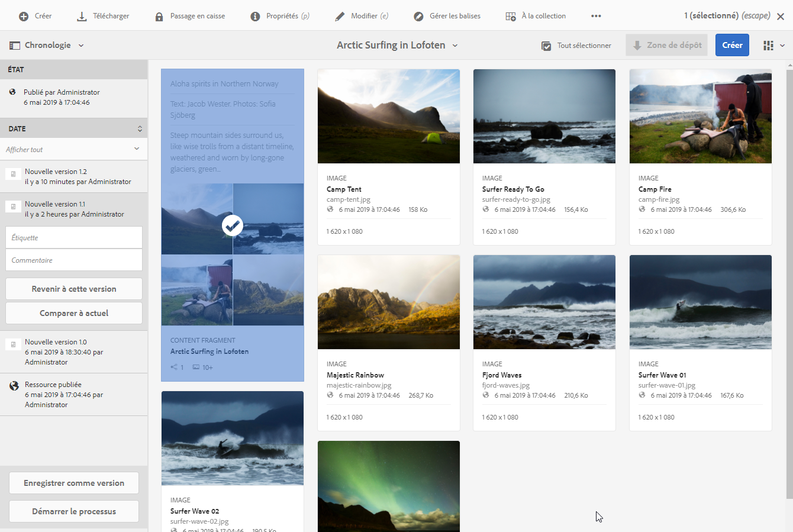The height and width of the screenshot is (532, 793).
Task: Click Revenir à cette version button
Action: (74, 289)
